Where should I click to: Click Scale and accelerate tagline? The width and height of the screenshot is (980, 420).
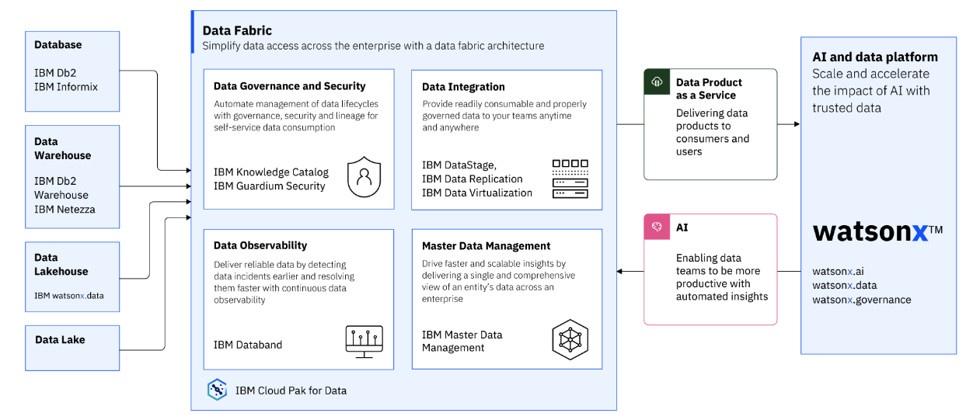point(871,91)
